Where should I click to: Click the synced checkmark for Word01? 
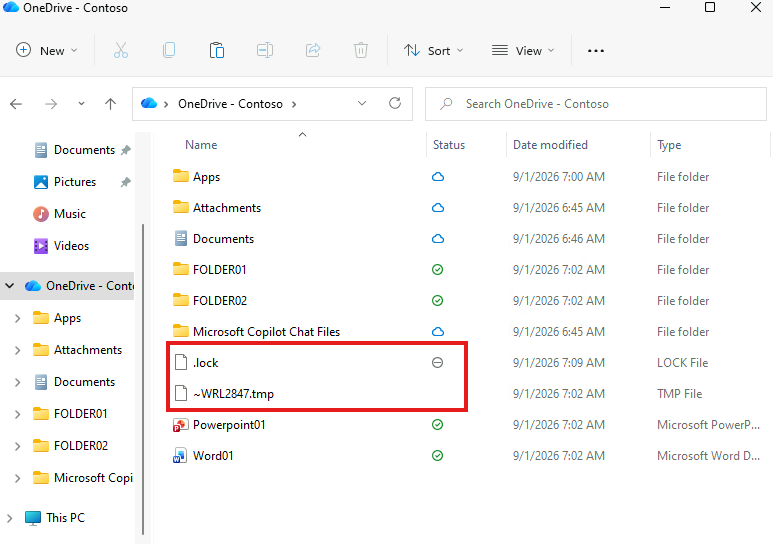tap(437, 455)
